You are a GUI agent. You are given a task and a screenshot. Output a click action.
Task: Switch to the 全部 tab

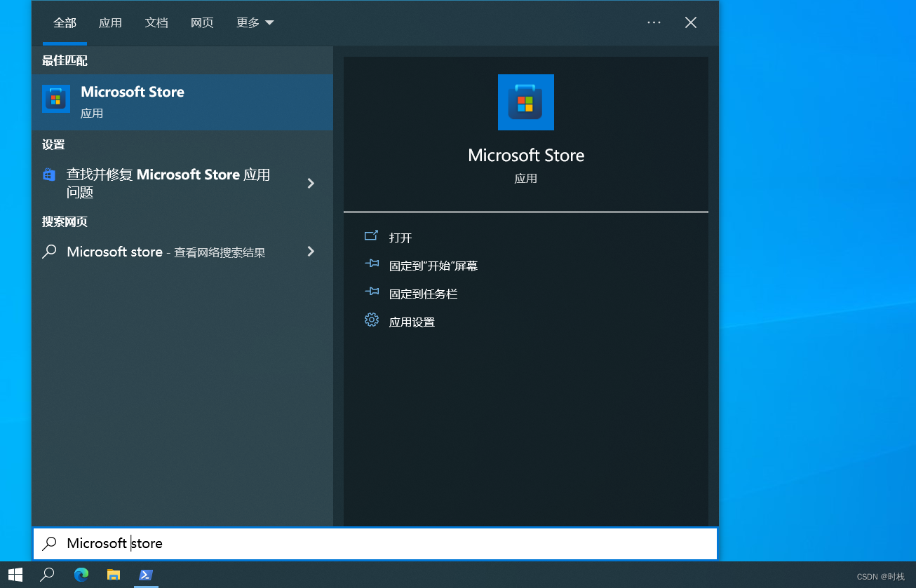point(65,23)
